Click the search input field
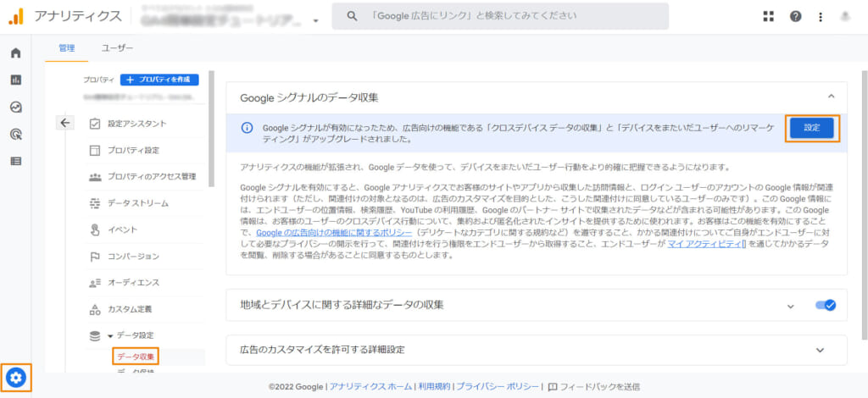Image resolution: width=868 pixels, height=398 pixels. pyautogui.click(x=500, y=16)
